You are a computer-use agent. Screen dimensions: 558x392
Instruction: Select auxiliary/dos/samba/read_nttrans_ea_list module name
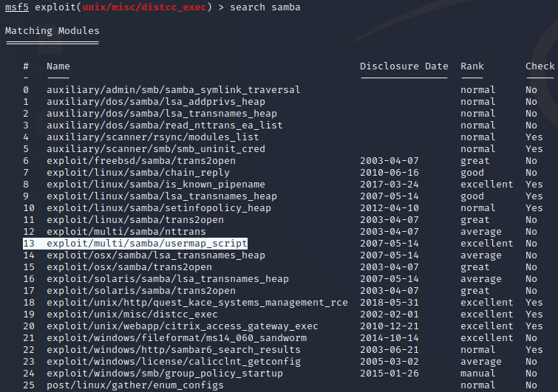pyautogui.click(x=164, y=125)
